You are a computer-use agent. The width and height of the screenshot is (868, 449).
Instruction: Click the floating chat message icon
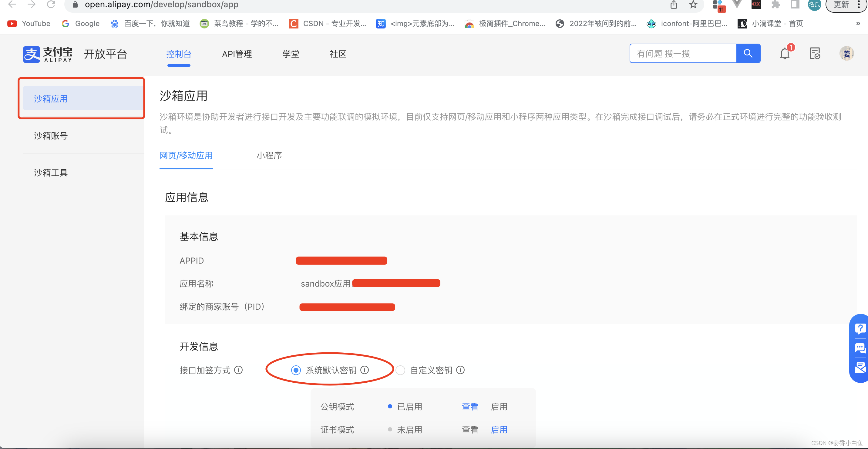click(x=860, y=348)
